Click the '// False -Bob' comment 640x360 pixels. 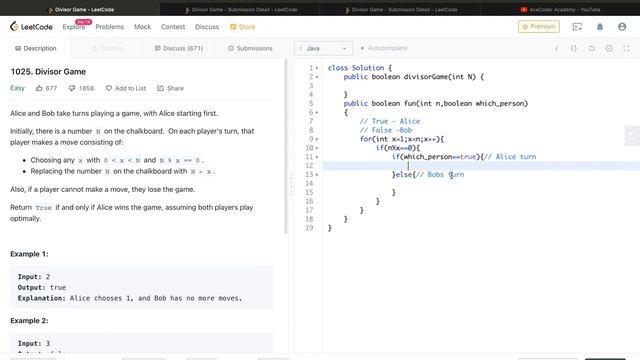pos(386,130)
